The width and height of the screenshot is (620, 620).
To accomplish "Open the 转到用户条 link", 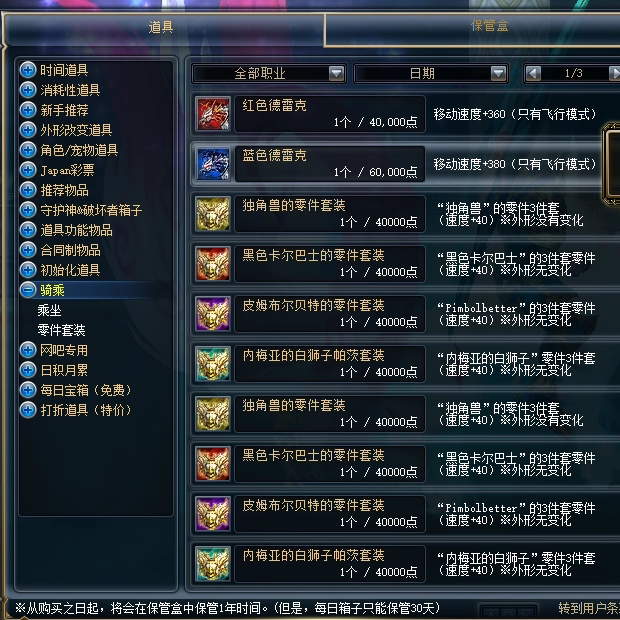I will (x=589, y=608).
